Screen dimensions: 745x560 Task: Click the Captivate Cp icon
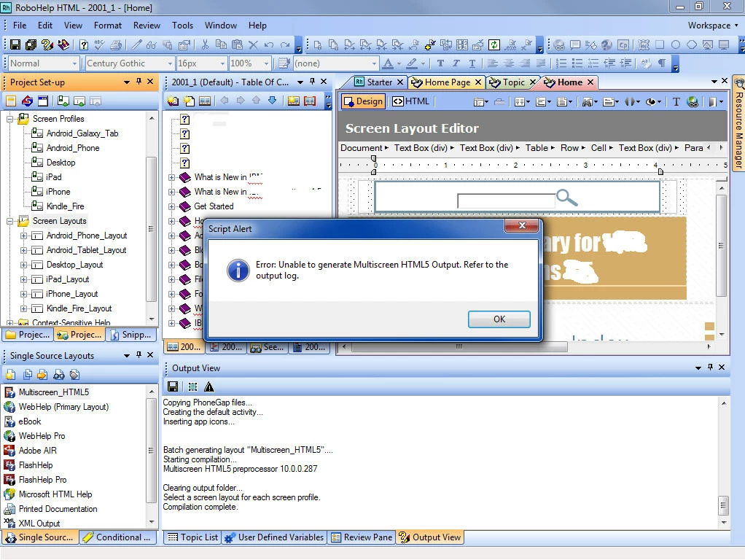coord(623,44)
